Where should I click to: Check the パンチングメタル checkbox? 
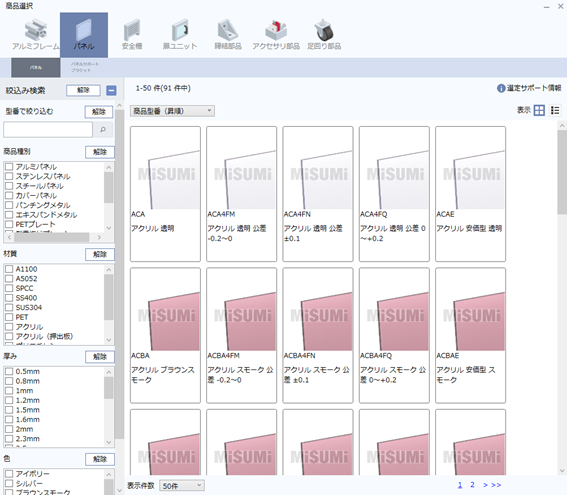pos(9,205)
